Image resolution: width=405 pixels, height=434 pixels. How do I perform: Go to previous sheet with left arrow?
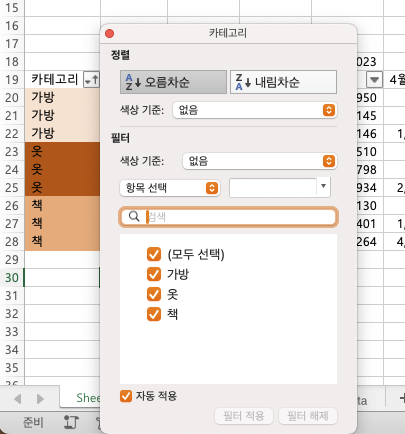tap(18, 399)
